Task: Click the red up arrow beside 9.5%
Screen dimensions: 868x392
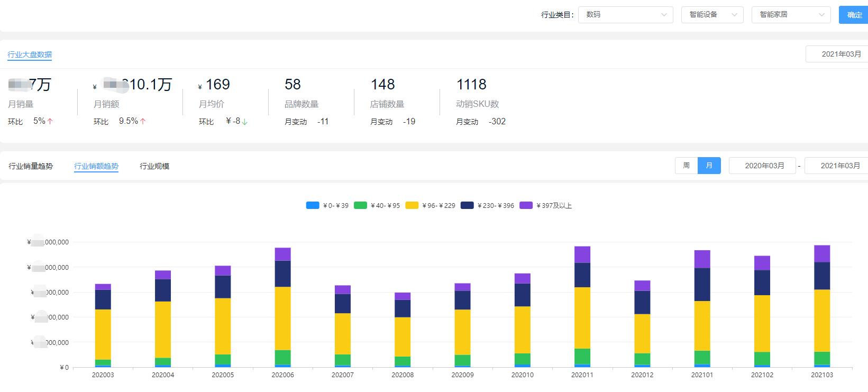Action: [143, 121]
